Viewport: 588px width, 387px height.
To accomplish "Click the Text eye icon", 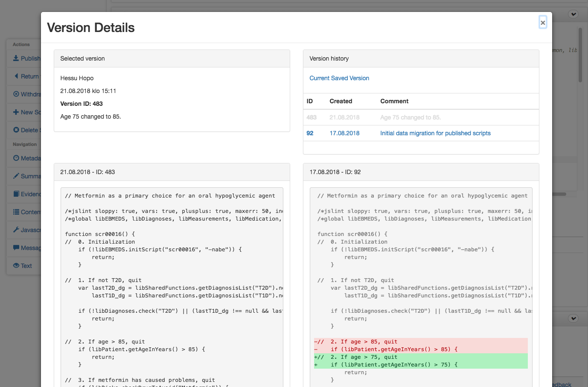I will (x=16, y=265).
